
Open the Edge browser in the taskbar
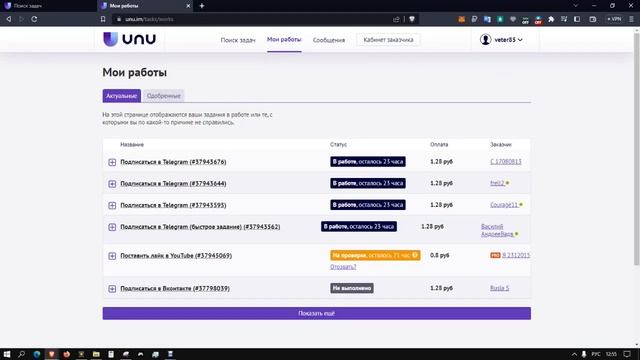(x=37, y=354)
